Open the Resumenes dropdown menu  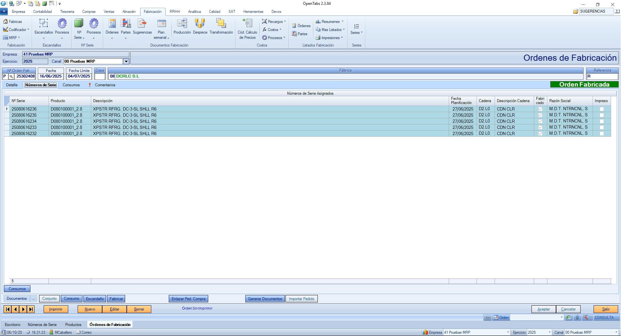point(329,22)
